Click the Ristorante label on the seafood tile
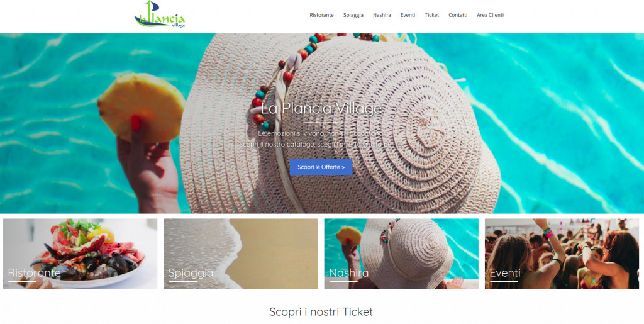Image resolution: width=644 pixels, height=324 pixels. pos(34,272)
